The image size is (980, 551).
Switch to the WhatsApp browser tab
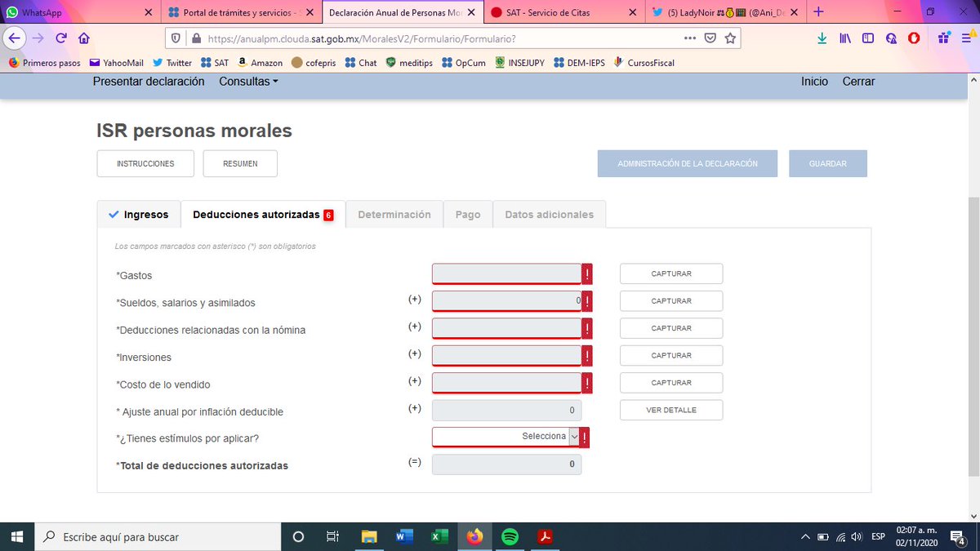point(79,12)
